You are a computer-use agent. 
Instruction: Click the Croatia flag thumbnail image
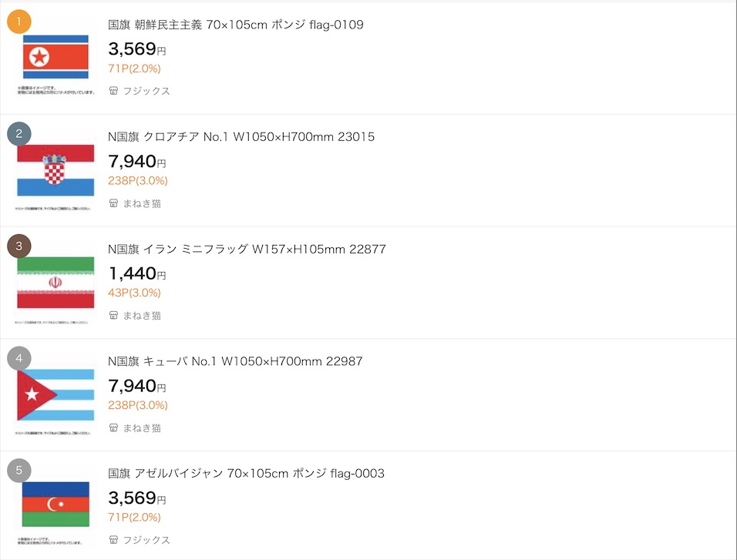(x=56, y=170)
